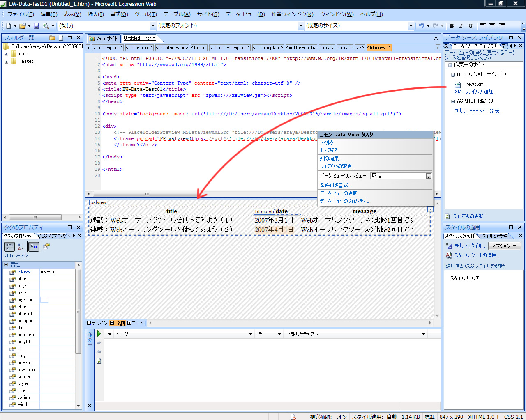This screenshot has width=526, height=420.
Task: Click the Open file folder icon
Action: (x=22, y=26)
